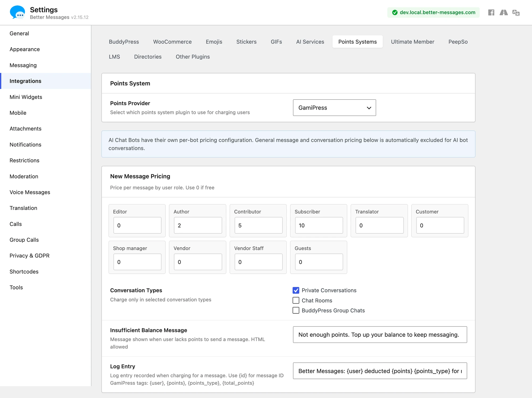Click the Contributor price input field
This screenshot has width=532, height=398.
258,225
